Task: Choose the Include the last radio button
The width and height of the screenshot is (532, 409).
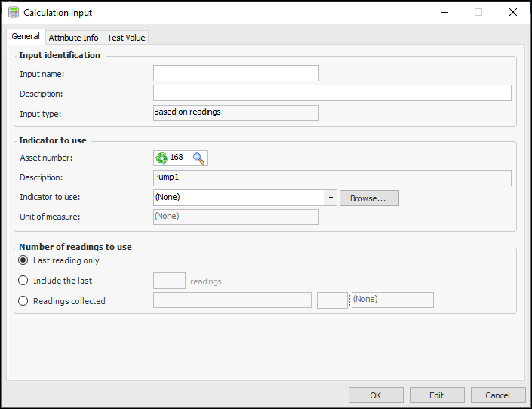Action: tap(23, 281)
